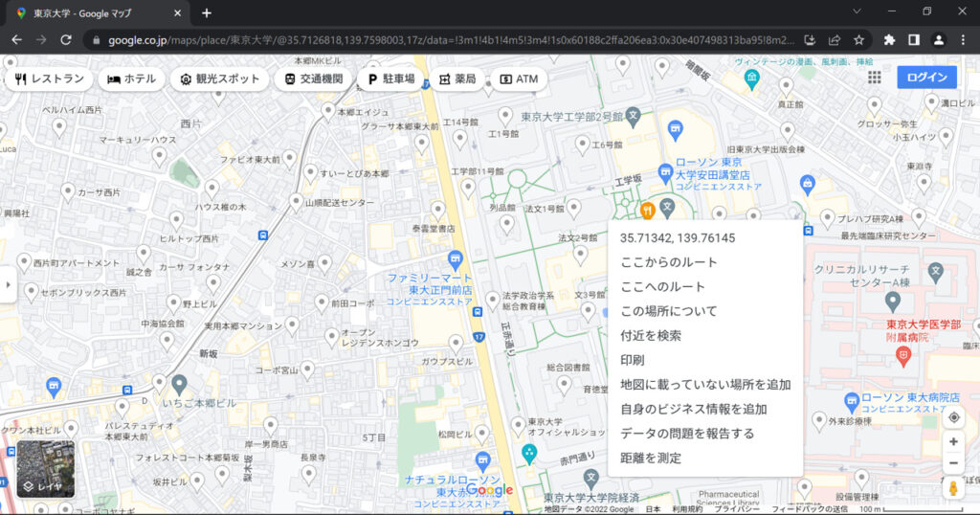Bookmark this page with the star icon
980x515 pixels.
(858, 40)
